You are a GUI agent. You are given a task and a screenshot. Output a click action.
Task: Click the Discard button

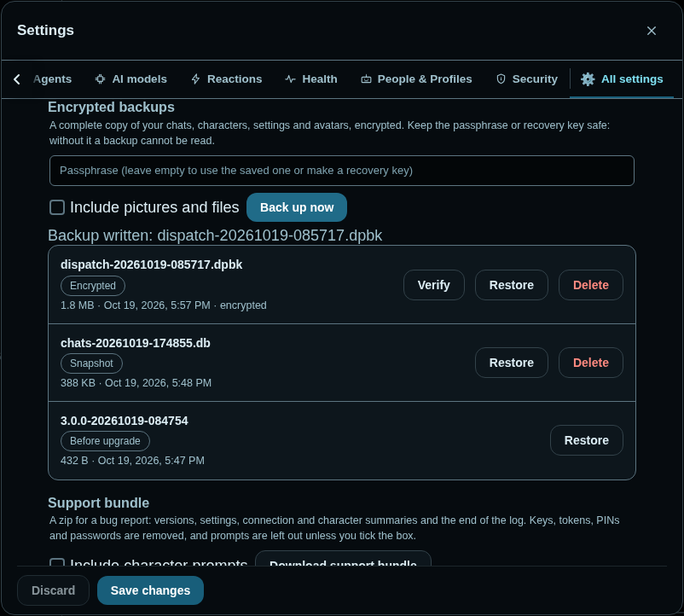click(x=53, y=590)
